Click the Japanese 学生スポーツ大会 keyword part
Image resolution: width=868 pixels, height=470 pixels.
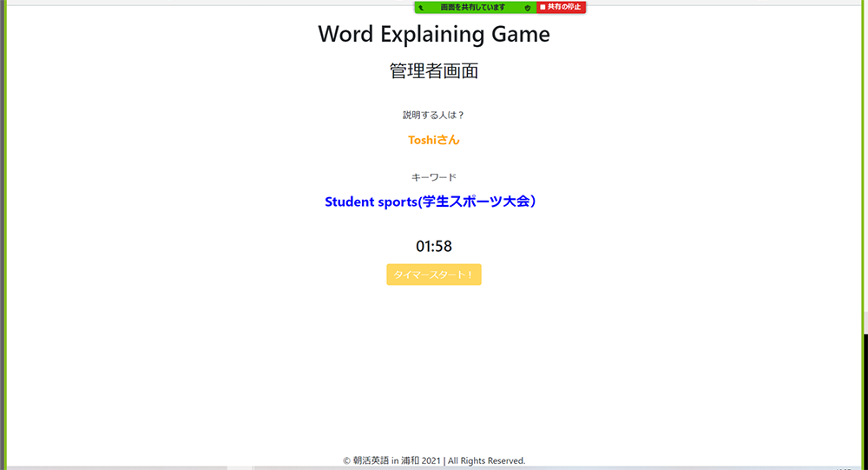pos(477,202)
